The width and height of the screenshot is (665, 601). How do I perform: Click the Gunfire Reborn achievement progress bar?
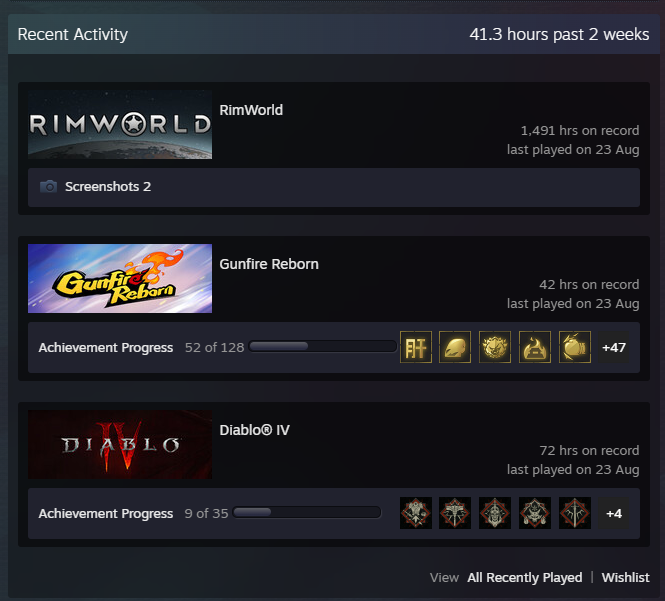pos(323,347)
